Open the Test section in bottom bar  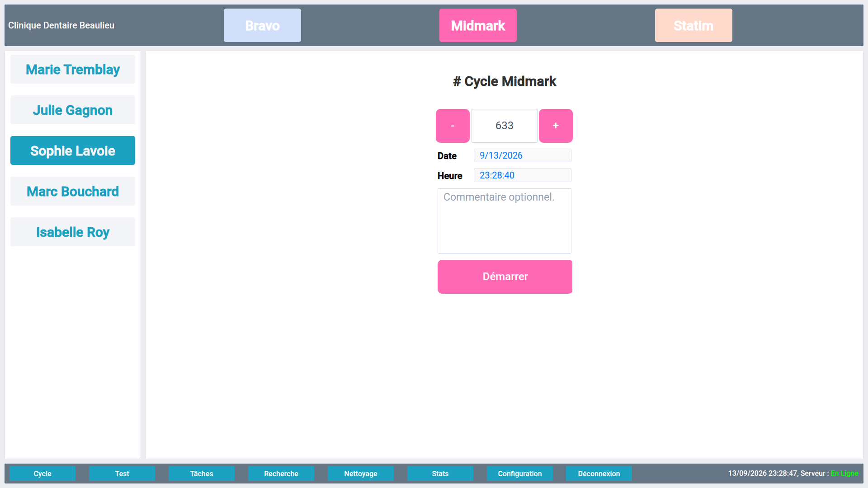[x=122, y=474]
